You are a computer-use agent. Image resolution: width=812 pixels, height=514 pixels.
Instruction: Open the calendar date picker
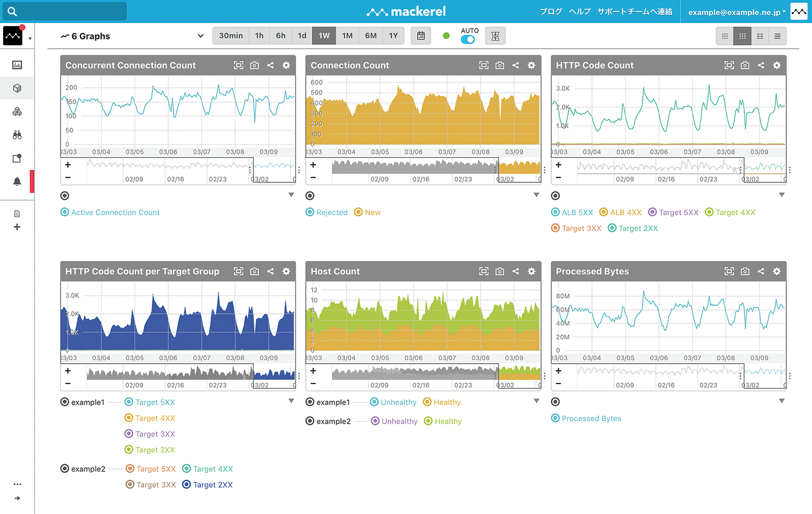421,36
